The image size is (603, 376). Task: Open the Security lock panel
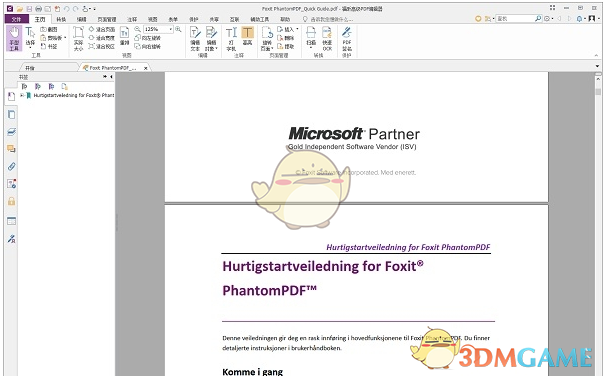click(12, 201)
